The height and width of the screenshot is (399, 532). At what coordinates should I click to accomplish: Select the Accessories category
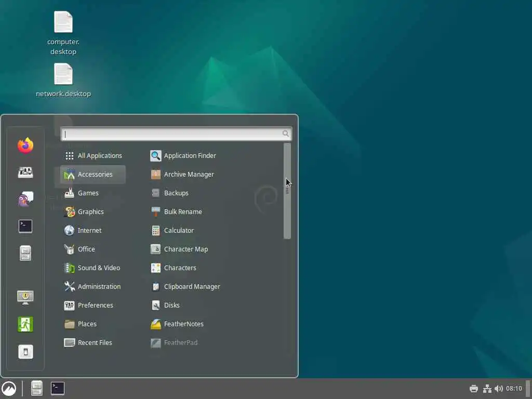point(93,175)
